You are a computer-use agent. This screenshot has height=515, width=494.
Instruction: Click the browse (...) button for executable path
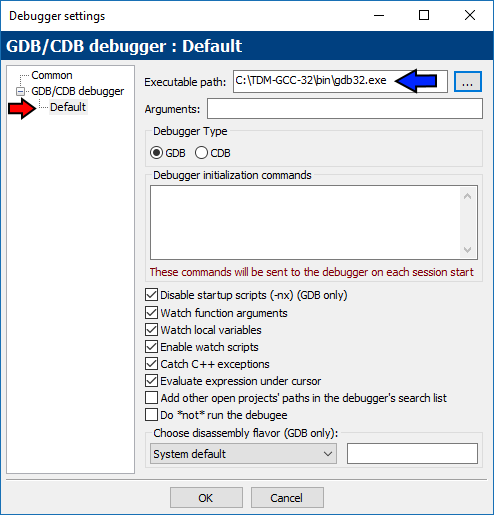[x=467, y=81]
